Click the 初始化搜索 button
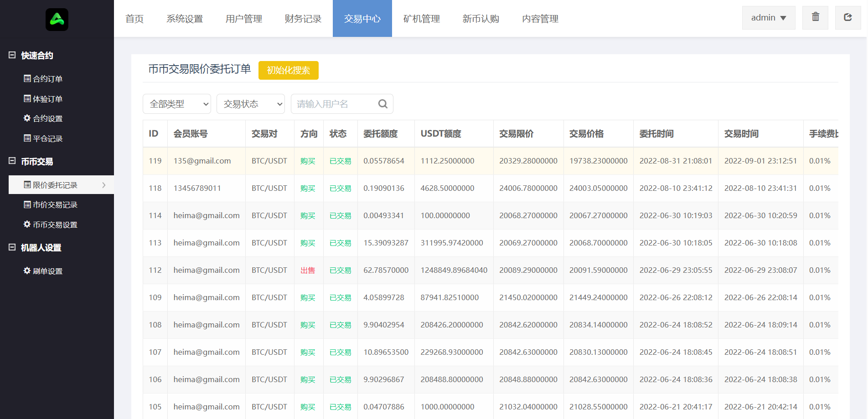 click(288, 70)
